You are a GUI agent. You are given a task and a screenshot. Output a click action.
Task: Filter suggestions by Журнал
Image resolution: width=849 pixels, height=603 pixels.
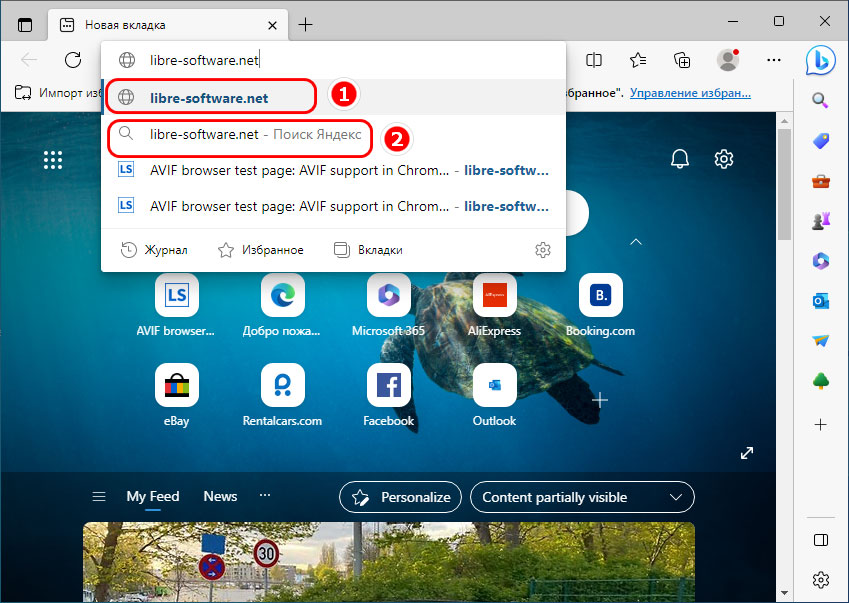click(154, 250)
